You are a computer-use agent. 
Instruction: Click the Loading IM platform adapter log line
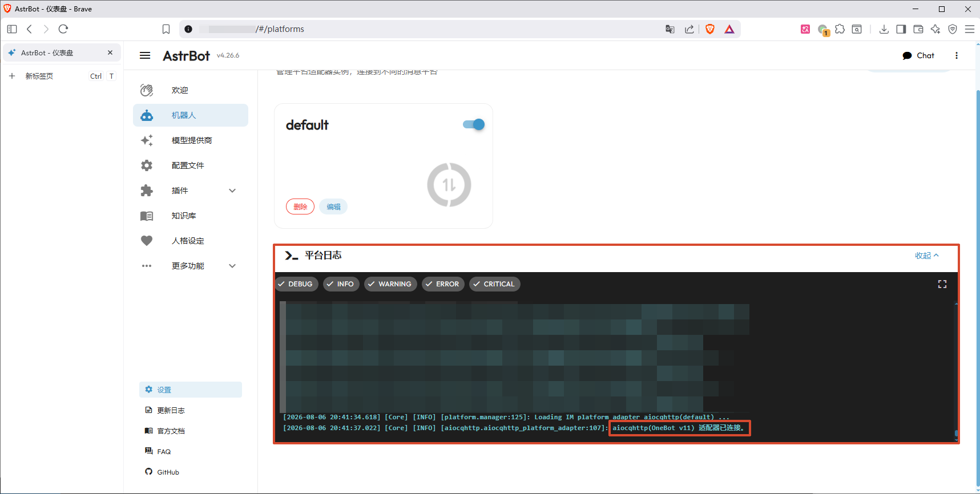pos(506,417)
